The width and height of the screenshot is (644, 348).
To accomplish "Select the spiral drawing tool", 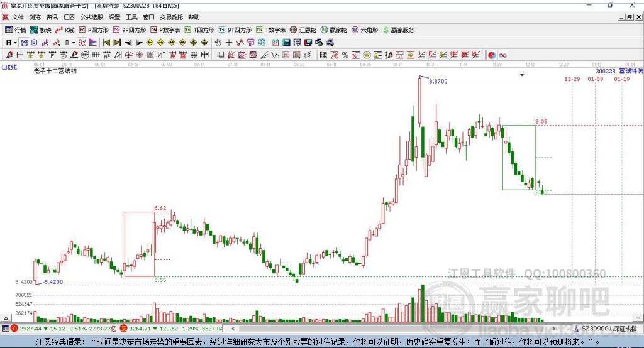I will (x=64, y=55).
